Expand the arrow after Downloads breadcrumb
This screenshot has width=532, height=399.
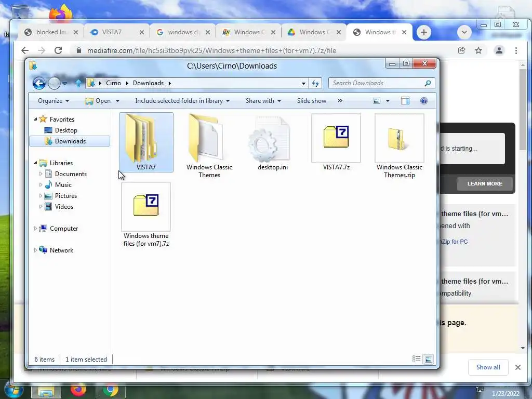[x=170, y=83]
